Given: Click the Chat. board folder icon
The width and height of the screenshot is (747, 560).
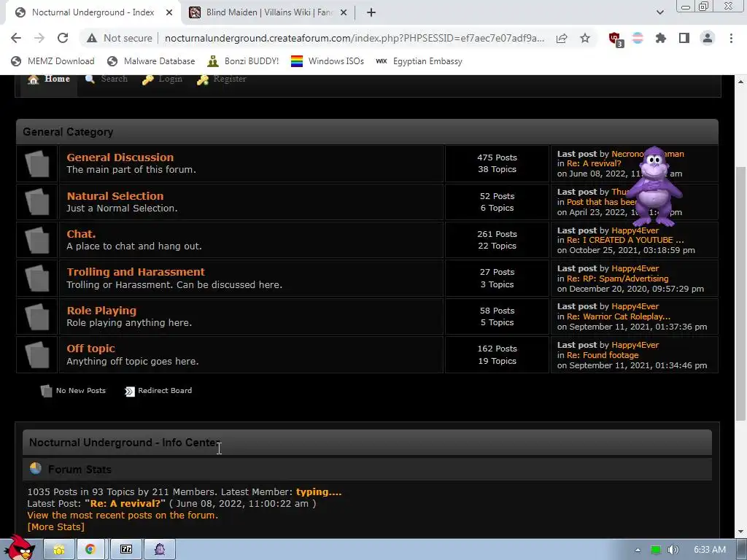Looking at the screenshot, I should point(37,240).
